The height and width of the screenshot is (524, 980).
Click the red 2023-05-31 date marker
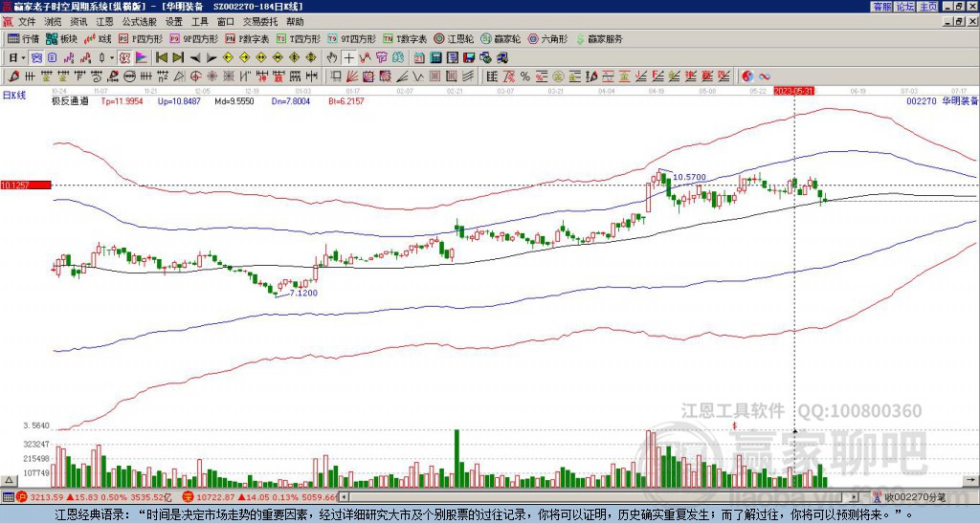[793, 91]
